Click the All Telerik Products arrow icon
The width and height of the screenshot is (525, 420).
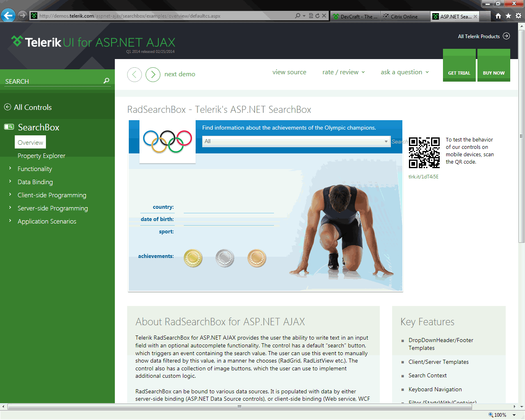[507, 36]
